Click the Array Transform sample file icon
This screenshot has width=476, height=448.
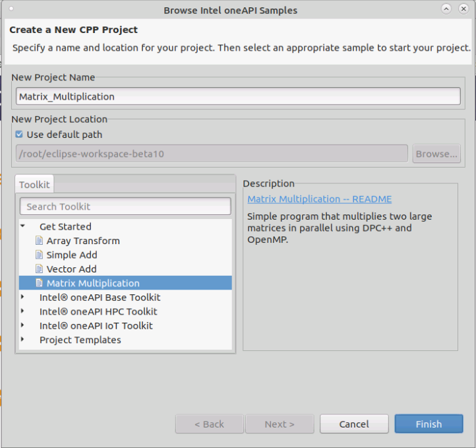39,241
